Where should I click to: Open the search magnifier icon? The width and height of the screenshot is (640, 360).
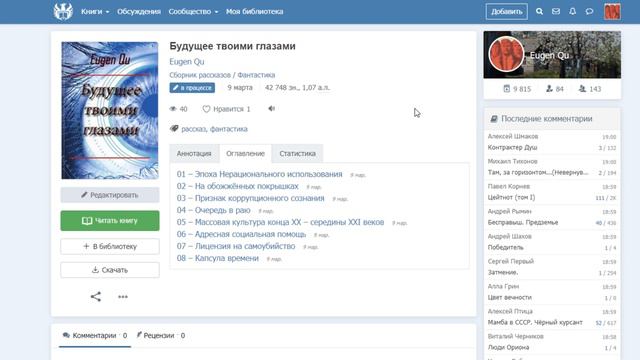point(539,11)
